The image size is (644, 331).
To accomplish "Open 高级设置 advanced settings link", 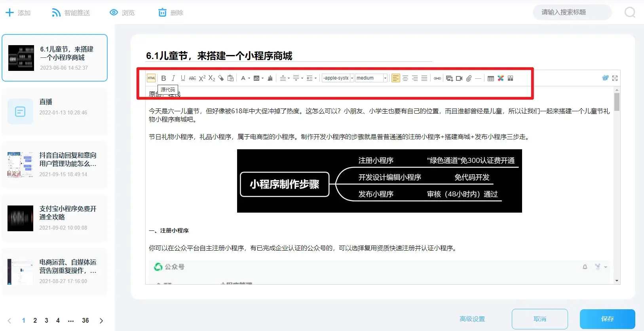I will 472,319.
